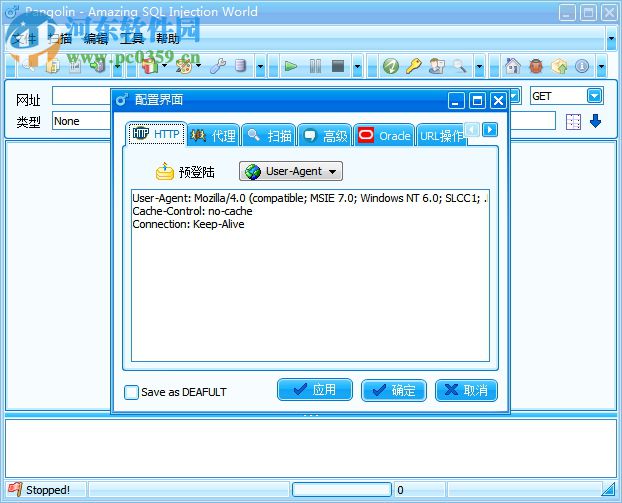Click the 类型 None type field
622x503 pixels.
click(82, 121)
